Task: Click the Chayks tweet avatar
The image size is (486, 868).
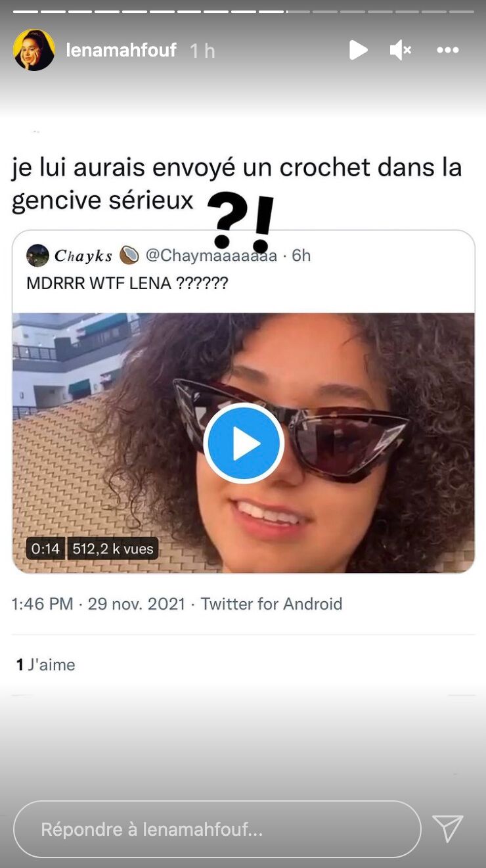Action: click(37, 256)
